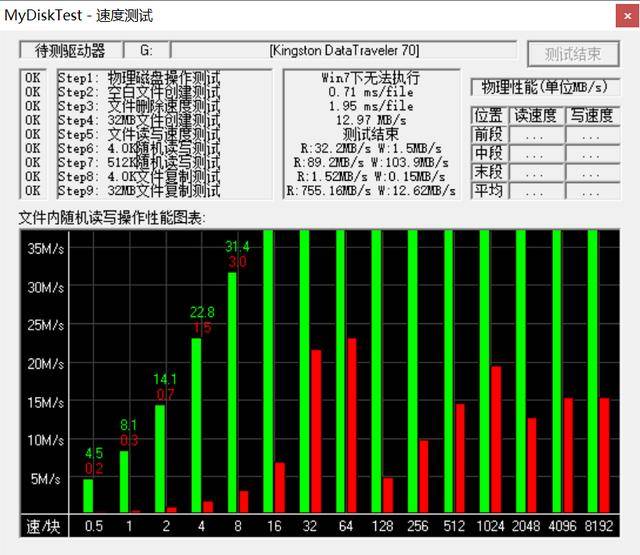Image resolution: width=640 pixels, height=555 pixels.
Task: Select Step4 32MB文件创建测试 row
Action: point(139,120)
